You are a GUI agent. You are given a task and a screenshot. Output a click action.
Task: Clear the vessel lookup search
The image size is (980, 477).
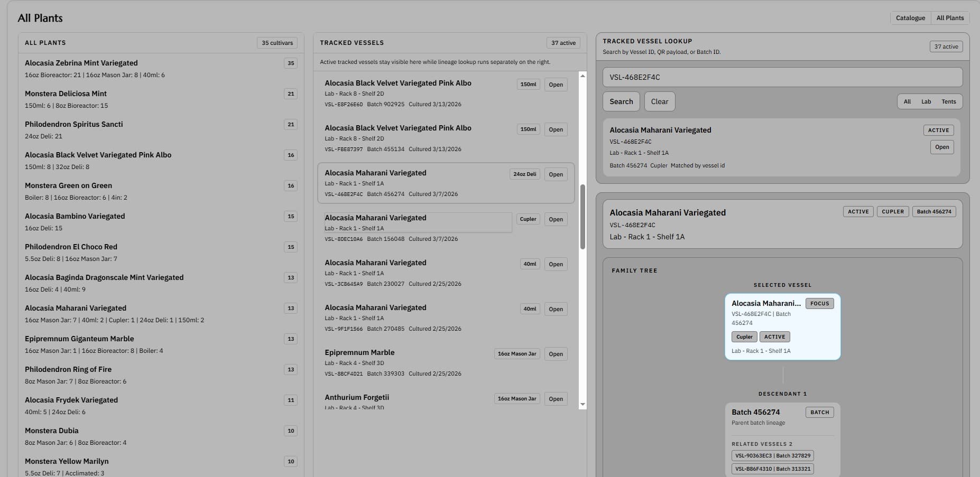pyautogui.click(x=659, y=101)
